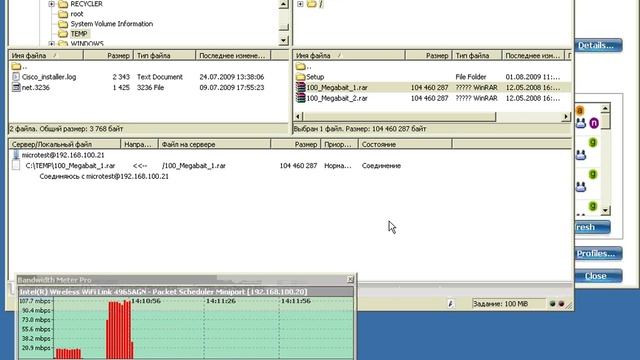The height and width of the screenshot is (360, 640).
Task: Click up arrow of local tree scrollbar
Action: click(283, 4)
